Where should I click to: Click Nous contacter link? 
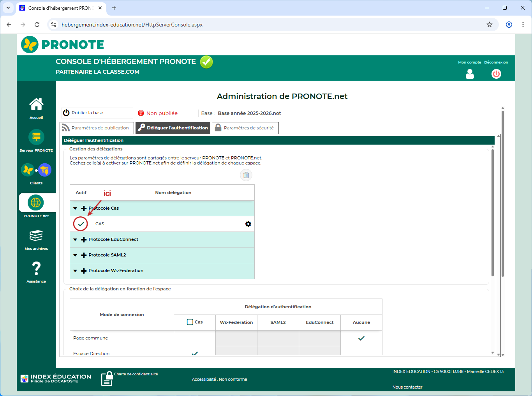coord(407,387)
